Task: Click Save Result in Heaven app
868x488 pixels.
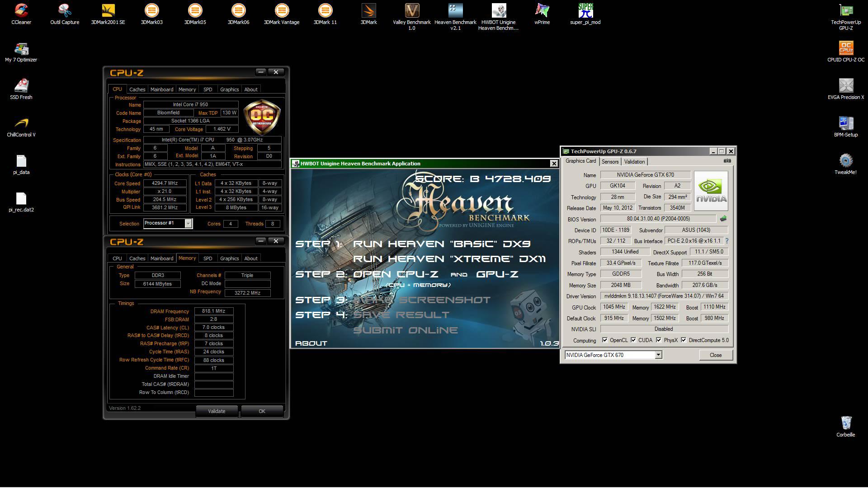Action: tap(401, 315)
